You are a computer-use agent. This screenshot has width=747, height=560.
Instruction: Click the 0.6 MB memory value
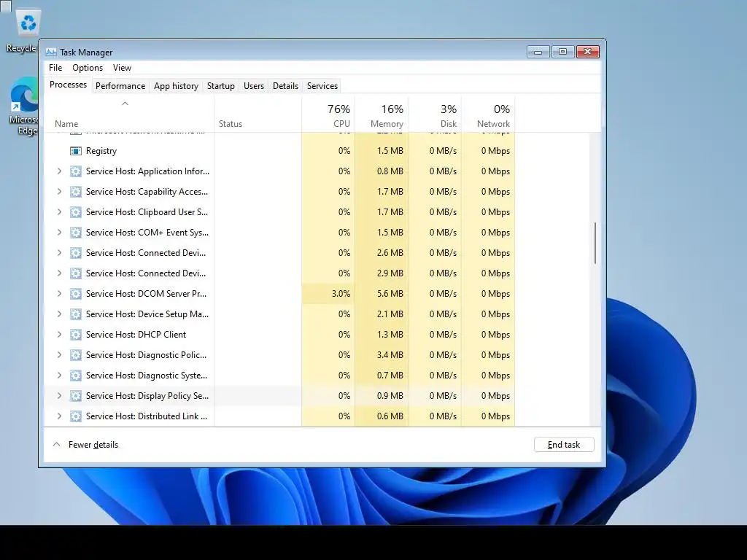[390, 416]
